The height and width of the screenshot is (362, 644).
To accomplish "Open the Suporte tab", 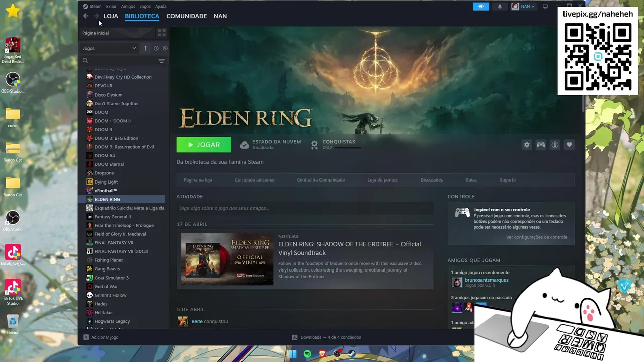I will (508, 179).
